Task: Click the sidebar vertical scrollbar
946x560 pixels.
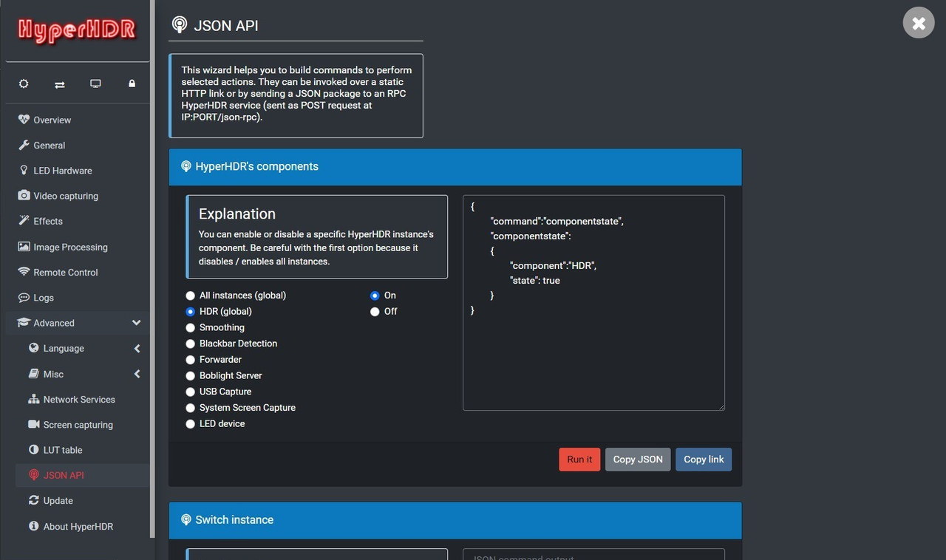Action: point(153,269)
